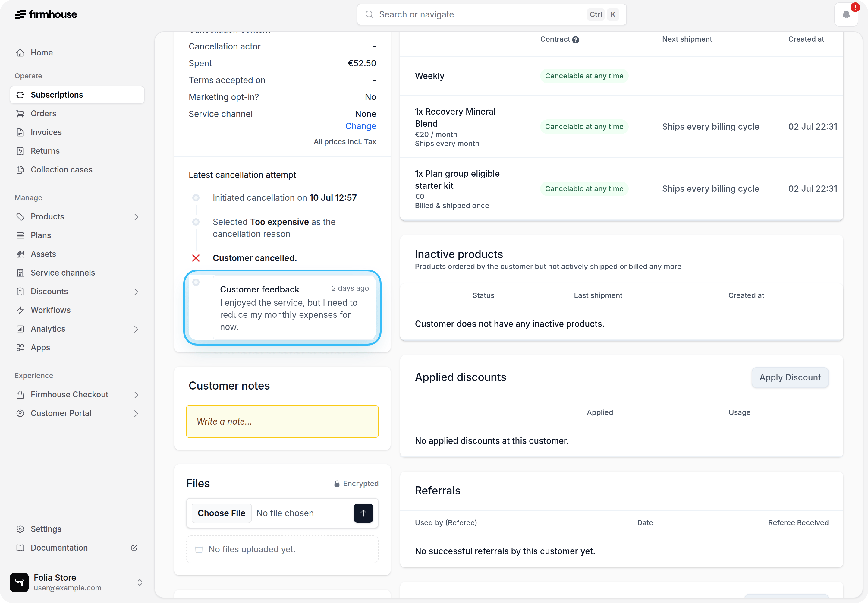Click the Invoices document icon

coord(20,132)
